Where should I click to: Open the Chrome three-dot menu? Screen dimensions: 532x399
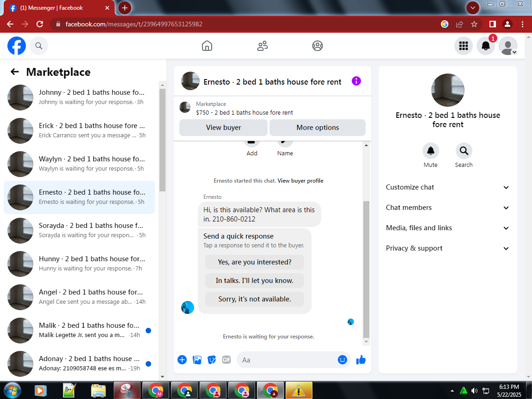click(522, 24)
